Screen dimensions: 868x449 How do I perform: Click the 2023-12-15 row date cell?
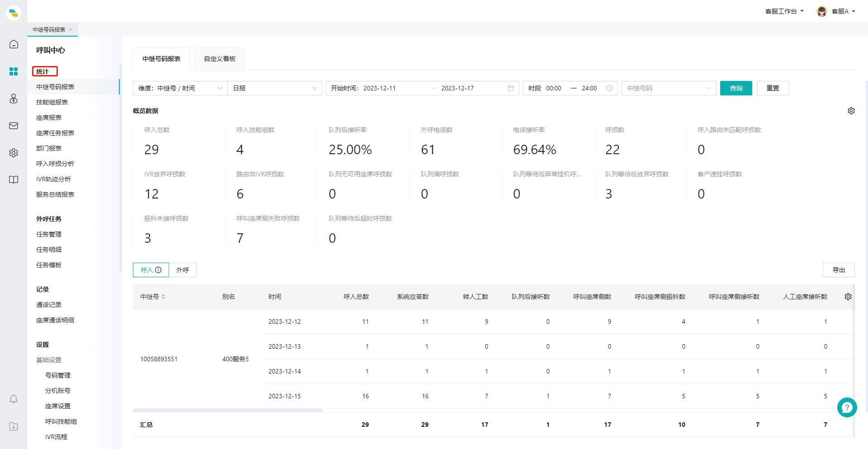(284, 396)
